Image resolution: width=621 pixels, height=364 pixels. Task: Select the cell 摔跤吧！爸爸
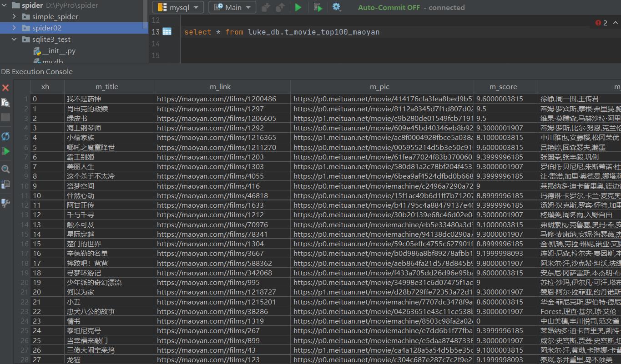point(109,263)
